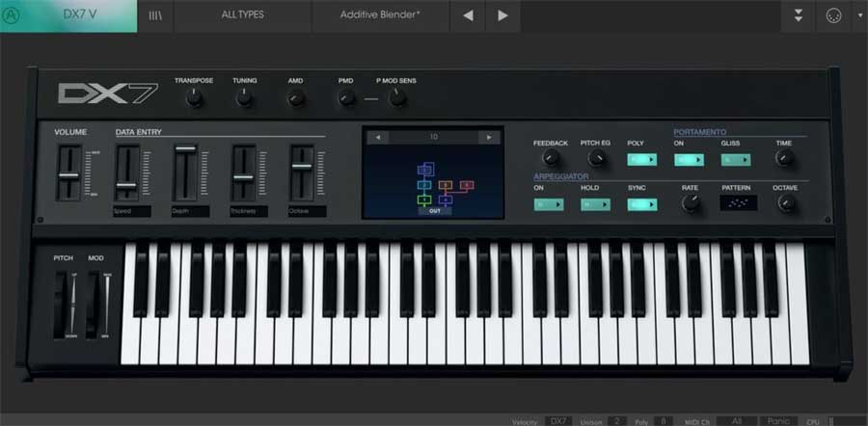Click operator box 4 in algorithm display
Screen dimensions: 868x426
[x=446, y=200]
